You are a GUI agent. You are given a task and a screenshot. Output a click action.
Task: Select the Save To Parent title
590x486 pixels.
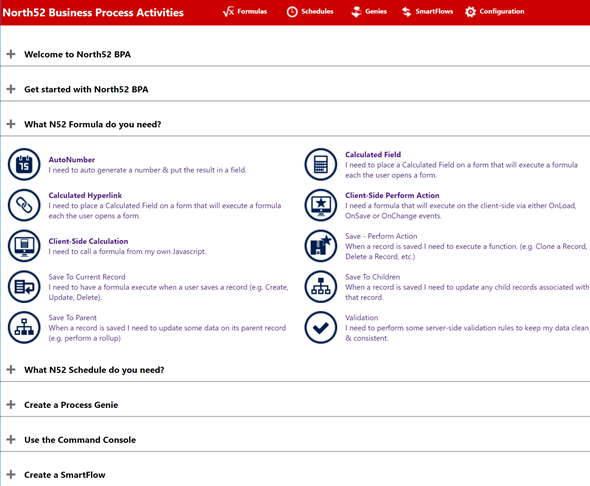point(72,317)
